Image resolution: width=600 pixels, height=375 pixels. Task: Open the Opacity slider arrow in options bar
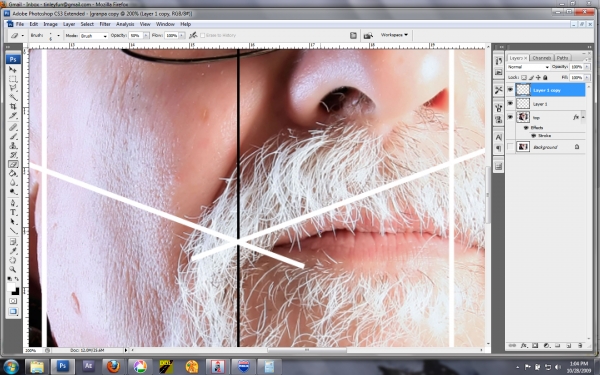(x=146, y=36)
